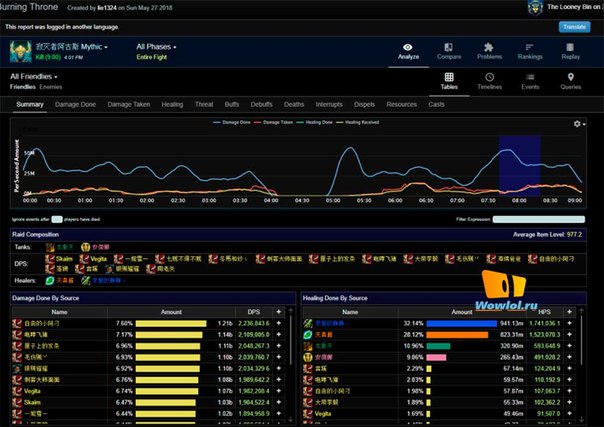Click the Problems puzzle icon
This screenshot has height=427, width=604.
point(489,51)
